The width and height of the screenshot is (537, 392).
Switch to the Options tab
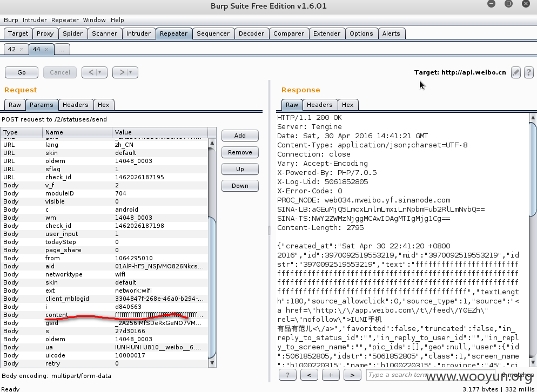361,33
